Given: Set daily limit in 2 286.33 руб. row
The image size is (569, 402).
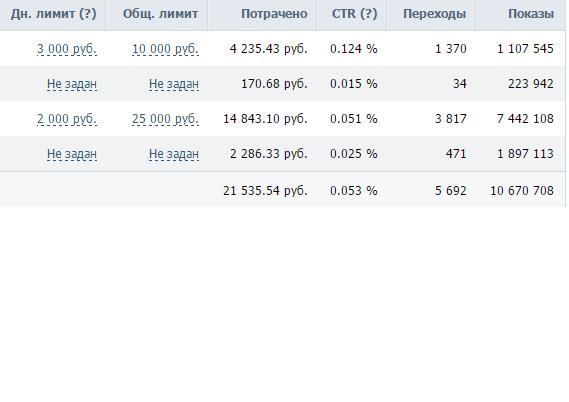Looking at the screenshot, I should pos(72,154).
